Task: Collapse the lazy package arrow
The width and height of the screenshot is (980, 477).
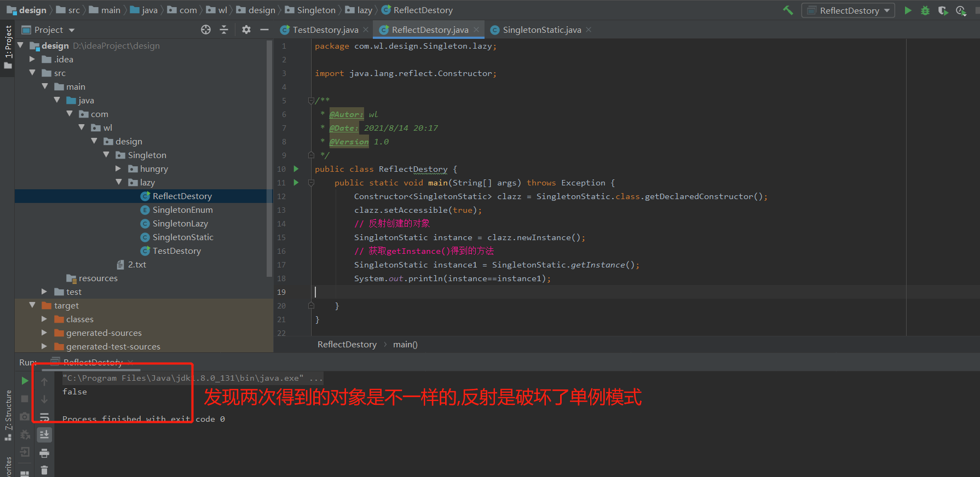Action: click(118, 182)
